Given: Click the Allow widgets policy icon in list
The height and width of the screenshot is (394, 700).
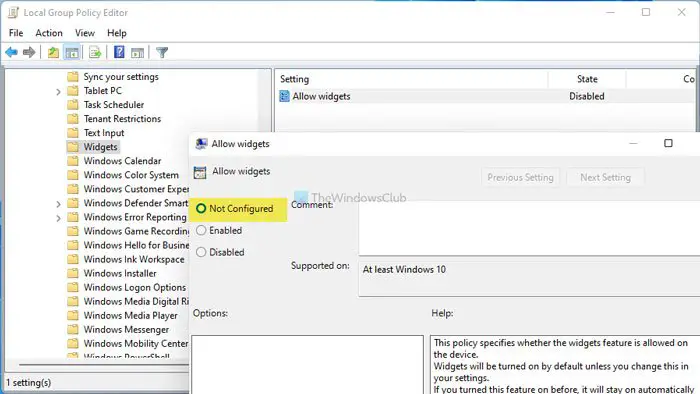Looking at the screenshot, I should [284, 96].
